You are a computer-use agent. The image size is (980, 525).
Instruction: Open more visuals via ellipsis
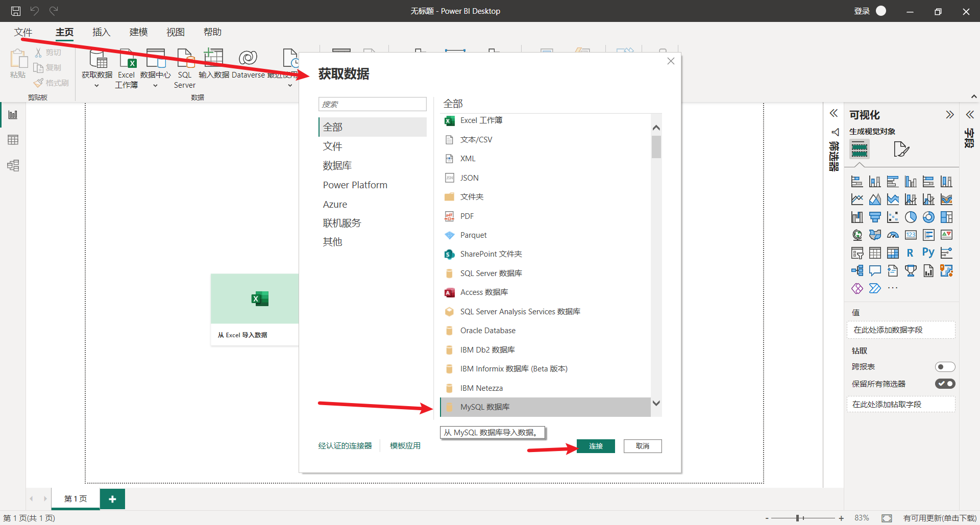point(893,288)
